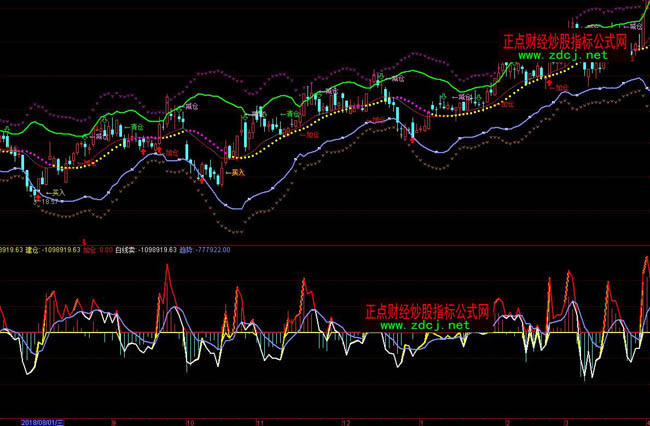This screenshot has width=650, height=426.
Task: Click the small red arrow marker above indicator header
Action: (x=84, y=241)
